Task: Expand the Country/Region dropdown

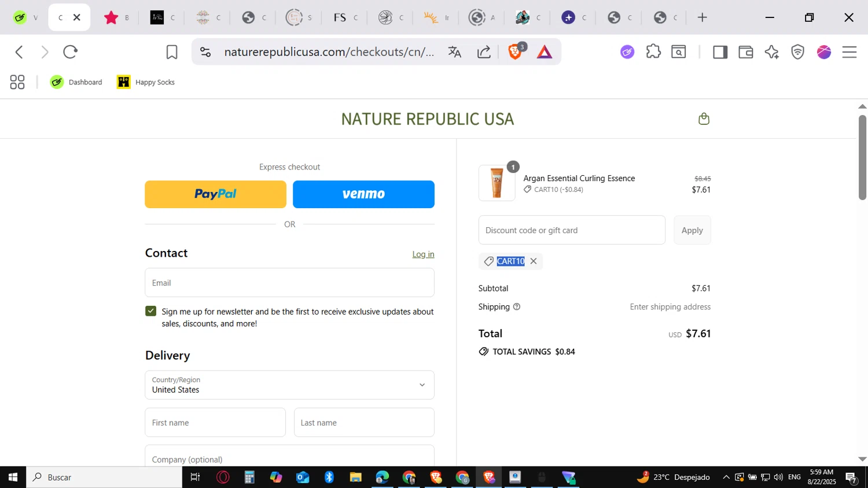Action: pos(289,385)
